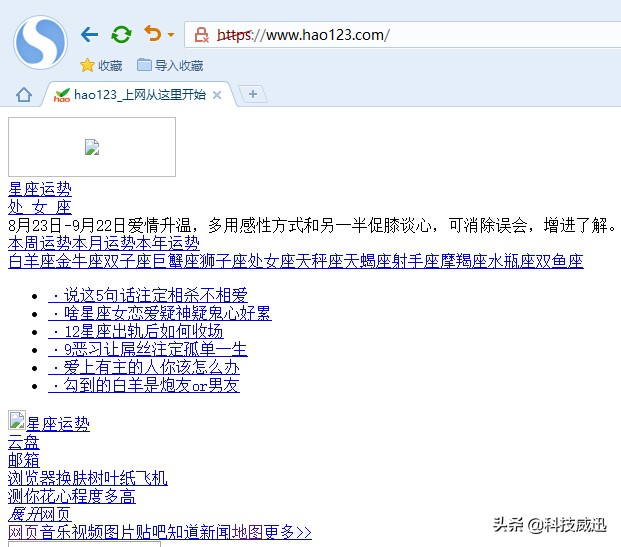
Task: Reload the page with green refresh icon
Action: 121,34
